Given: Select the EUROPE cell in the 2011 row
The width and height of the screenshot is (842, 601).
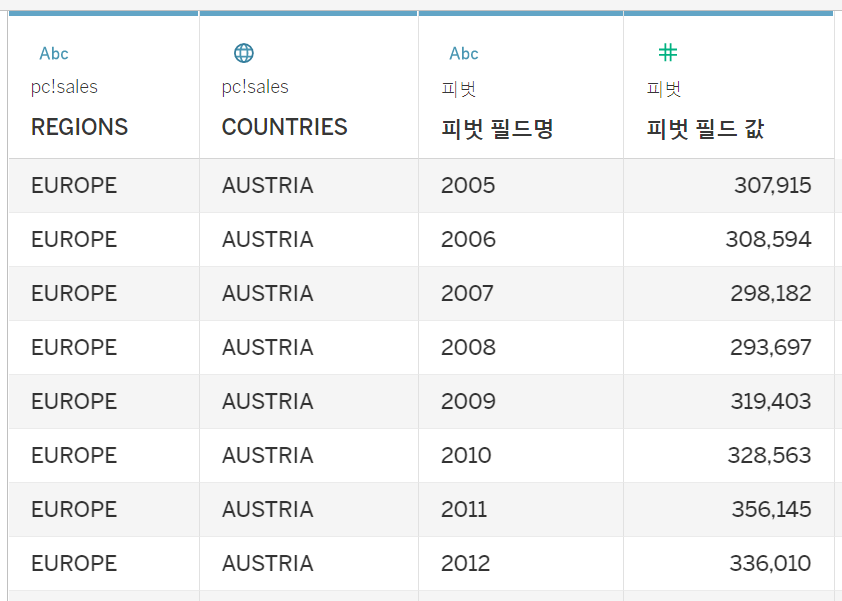Looking at the screenshot, I should (104, 510).
